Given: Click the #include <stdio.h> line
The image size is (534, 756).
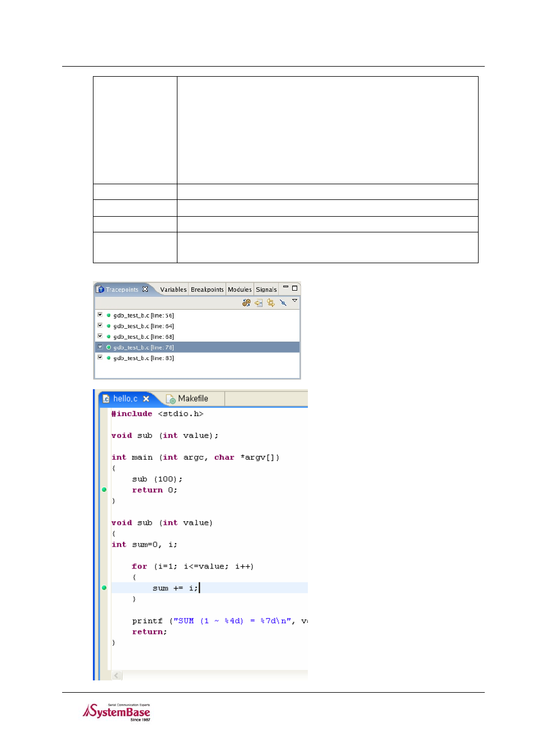Looking at the screenshot, I should [157, 414].
